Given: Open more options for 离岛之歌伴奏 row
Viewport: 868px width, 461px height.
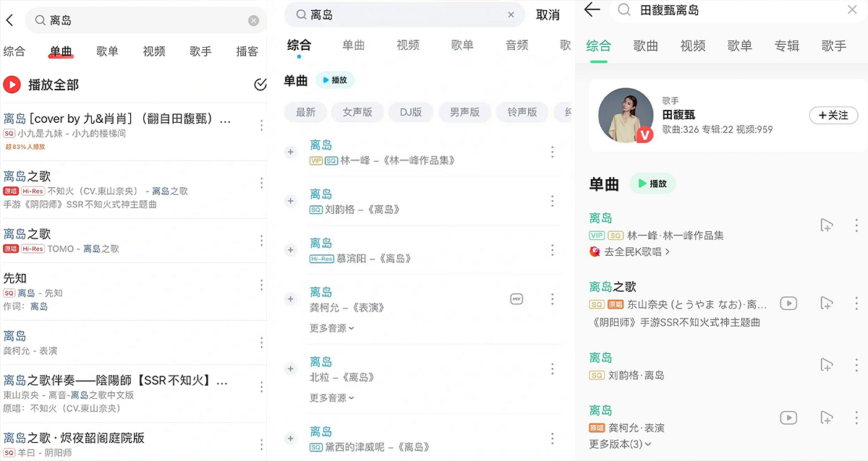Looking at the screenshot, I should [x=261, y=387].
